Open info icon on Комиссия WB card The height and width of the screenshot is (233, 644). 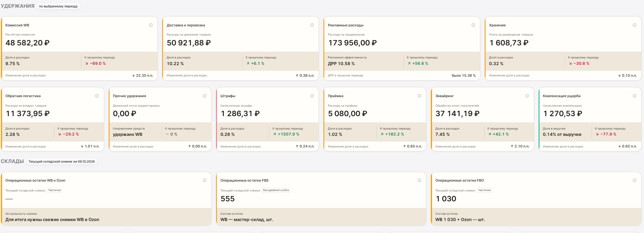151,25
